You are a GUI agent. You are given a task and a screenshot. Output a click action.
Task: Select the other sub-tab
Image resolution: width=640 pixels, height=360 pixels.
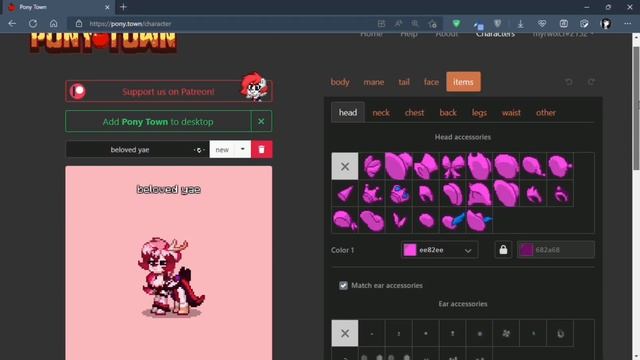pos(546,112)
